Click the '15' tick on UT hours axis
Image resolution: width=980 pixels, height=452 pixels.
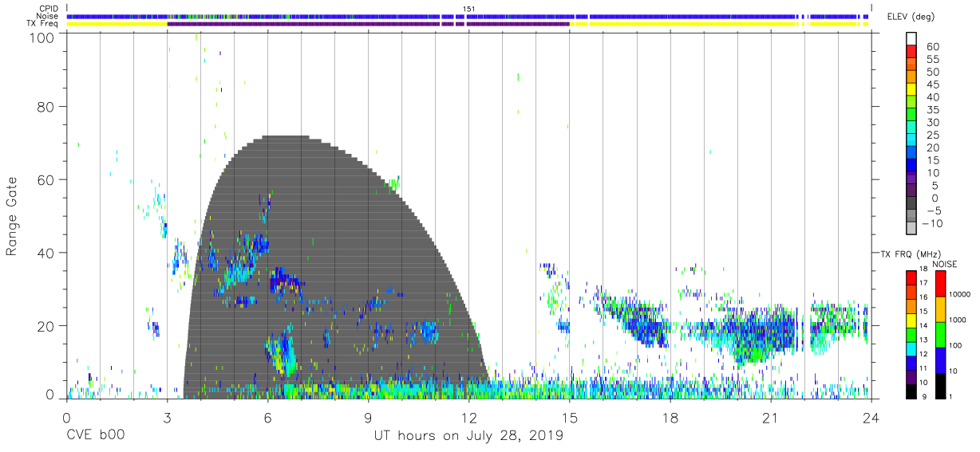click(x=570, y=417)
